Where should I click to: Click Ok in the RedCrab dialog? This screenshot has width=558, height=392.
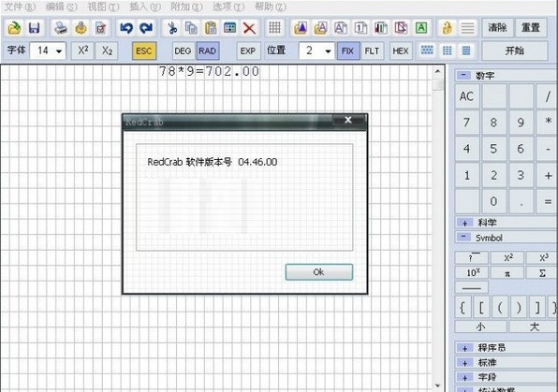click(x=319, y=272)
